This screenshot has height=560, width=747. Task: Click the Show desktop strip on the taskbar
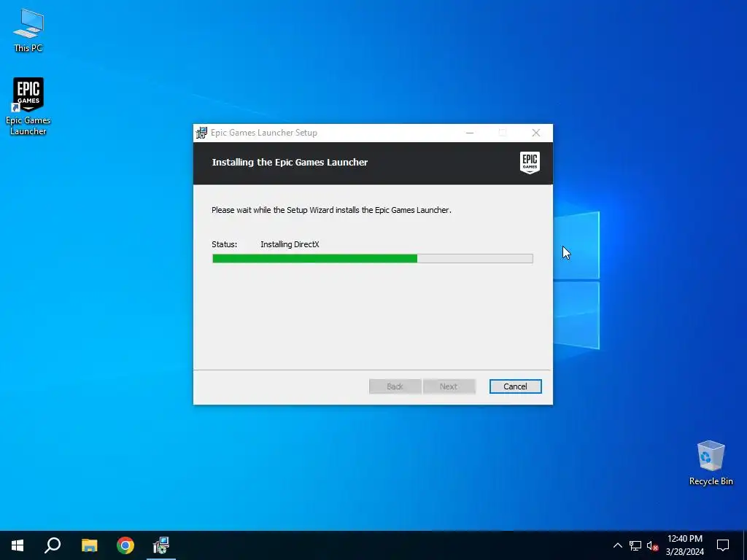tap(745, 545)
